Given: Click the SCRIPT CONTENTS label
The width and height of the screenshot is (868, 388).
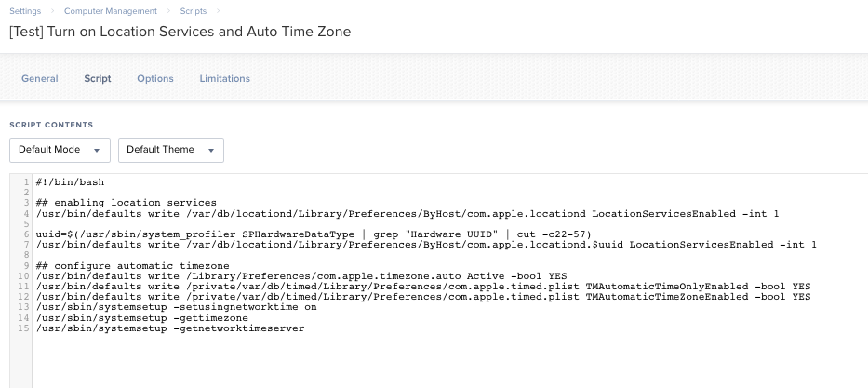Looking at the screenshot, I should coord(51,125).
